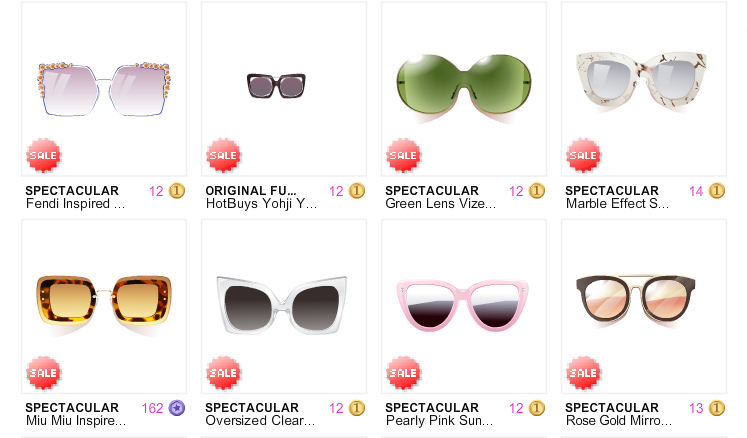Viewport: 747px width, 438px height.
Task: Open the Miu Miu Inspire... item name
Action: 76,421
